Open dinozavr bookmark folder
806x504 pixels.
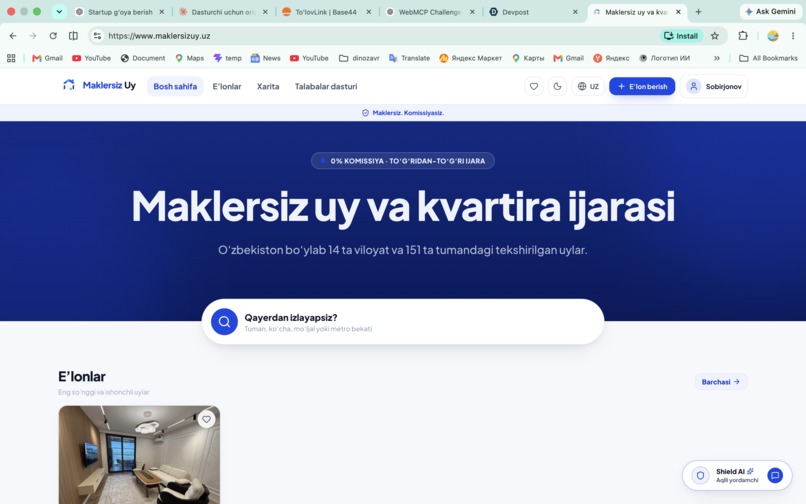point(359,58)
